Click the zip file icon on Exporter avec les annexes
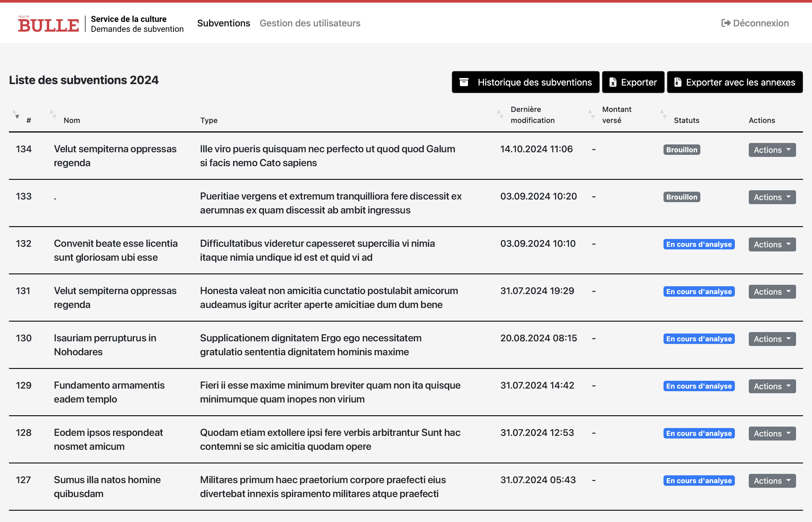 click(677, 82)
